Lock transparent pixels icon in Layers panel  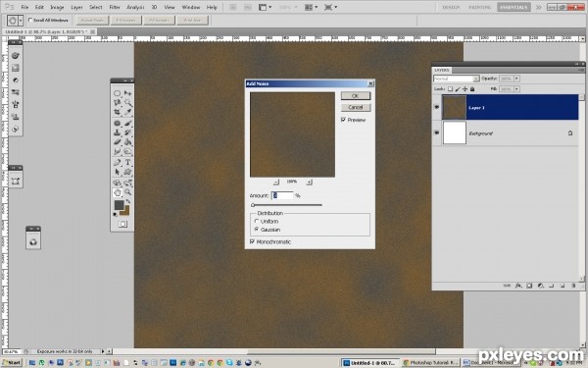pos(450,89)
